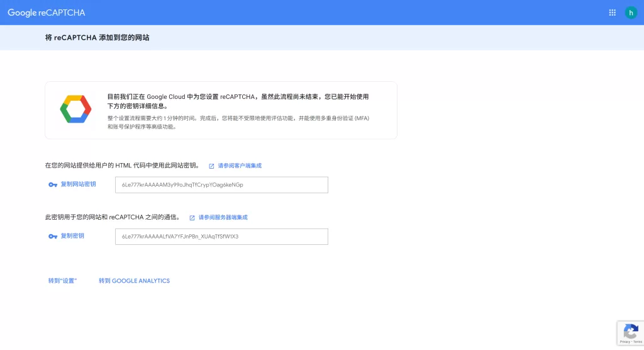Screen dimensions: 644x350
Task: Open 转到 GOOGLE ANALYTICS
Action: coord(134,281)
